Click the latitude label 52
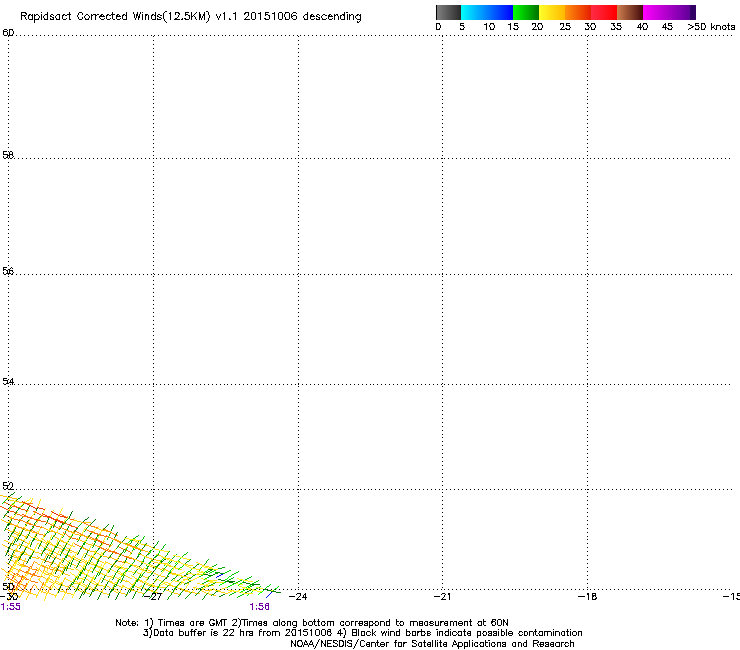This screenshot has width=740, height=650. tap(8, 486)
